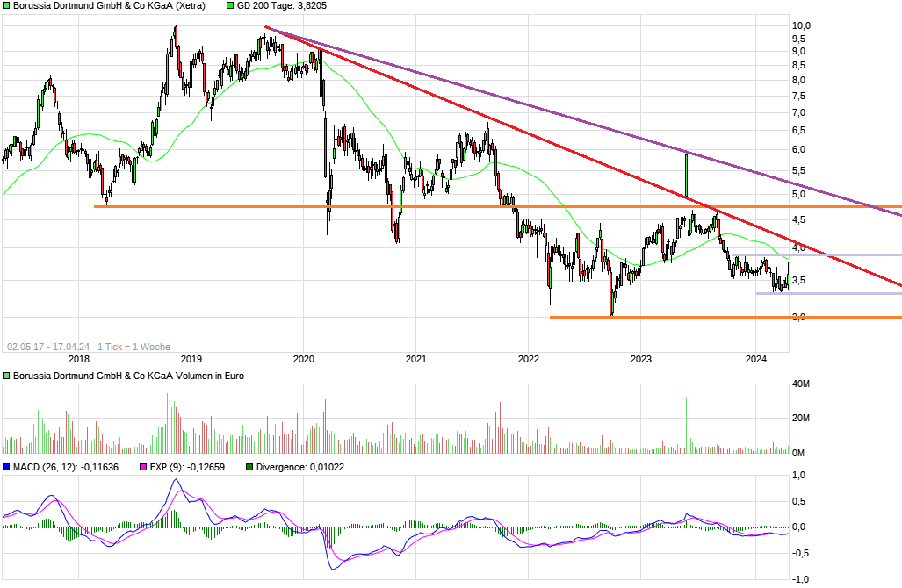The width and height of the screenshot is (902, 588).
Task: Click the 1,0 MACD axis label
Action: [799, 476]
